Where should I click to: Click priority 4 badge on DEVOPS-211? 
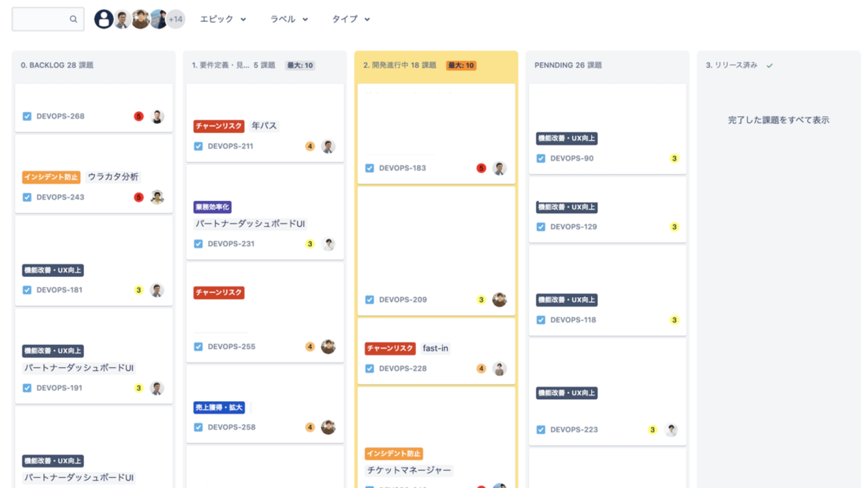click(310, 146)
